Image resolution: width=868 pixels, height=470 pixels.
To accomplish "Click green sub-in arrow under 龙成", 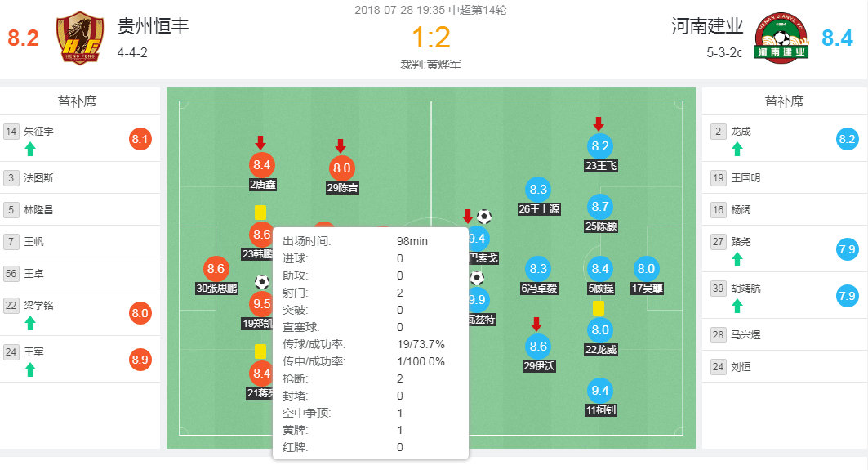I will click(x=737, y=149).
